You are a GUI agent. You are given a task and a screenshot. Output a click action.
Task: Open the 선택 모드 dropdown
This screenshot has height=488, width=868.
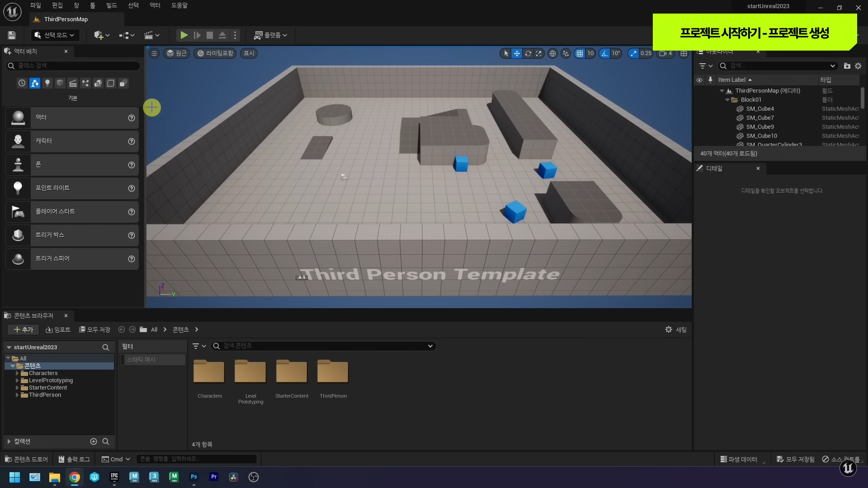[55, 35]
